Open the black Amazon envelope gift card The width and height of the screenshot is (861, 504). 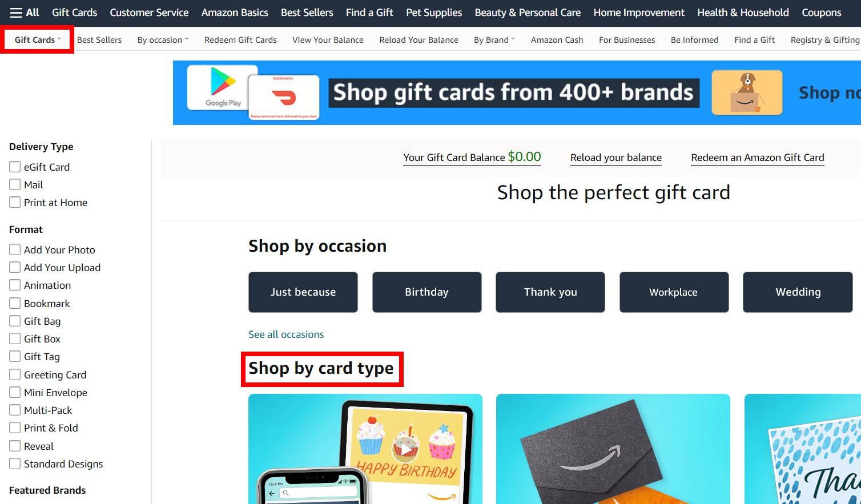(613, 449)
